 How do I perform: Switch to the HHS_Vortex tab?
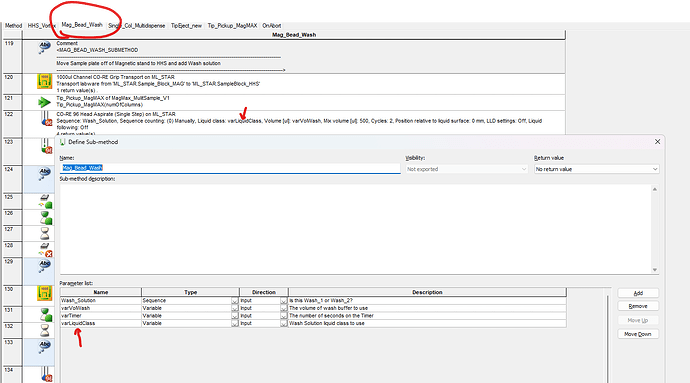[x=41, y=26]
